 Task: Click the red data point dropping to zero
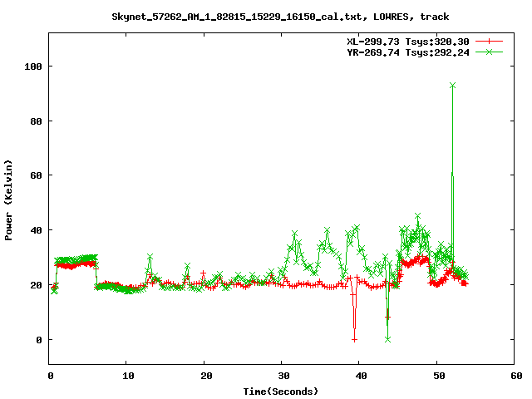pos(354,340)
